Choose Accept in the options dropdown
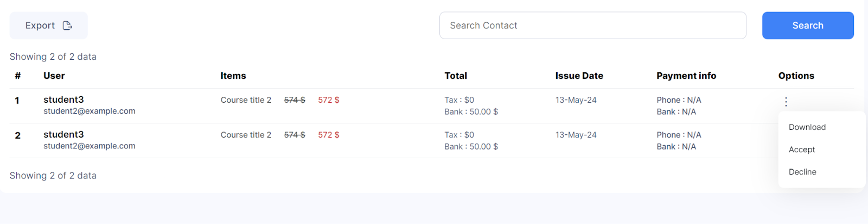This screenshot has height=224, width=868. 801,150
